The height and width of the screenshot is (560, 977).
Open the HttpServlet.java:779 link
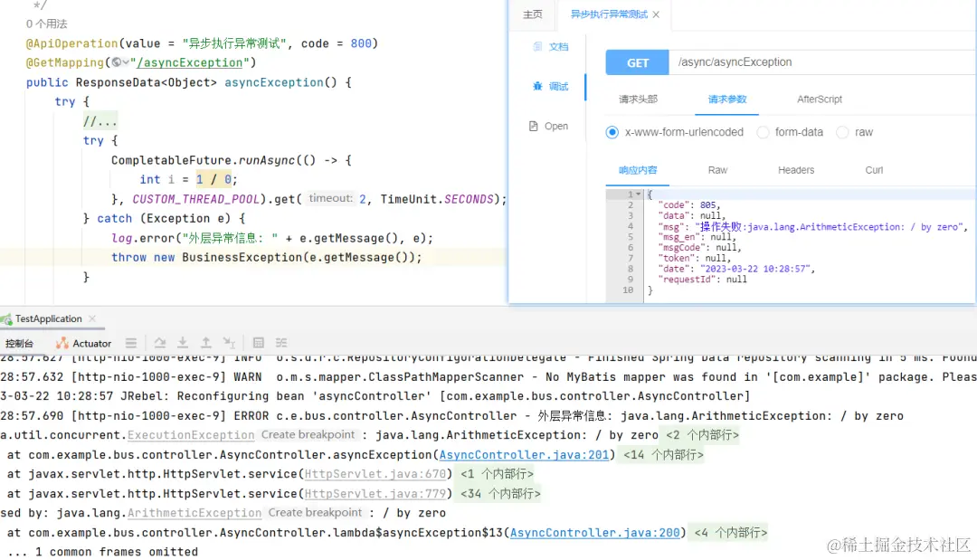point(375,494)
